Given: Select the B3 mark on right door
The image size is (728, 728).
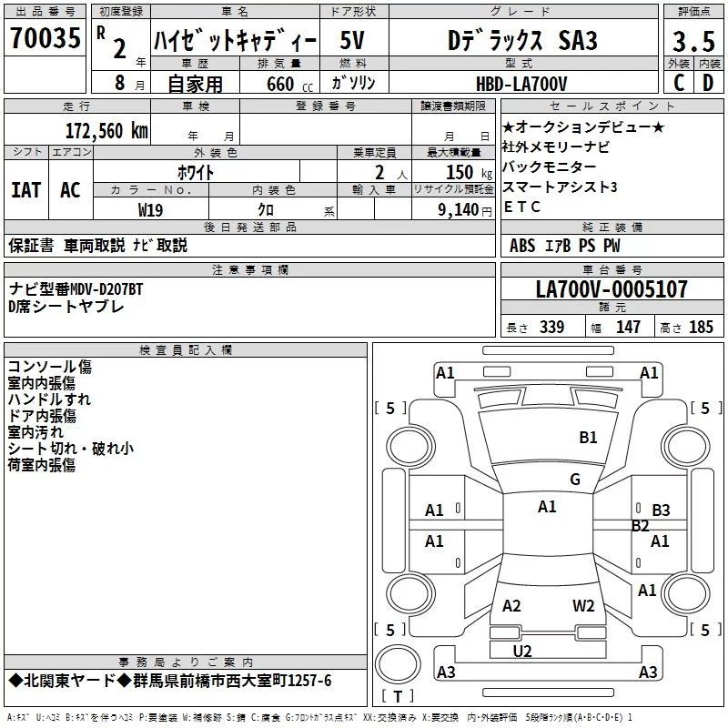Looking at the screenshot, I should 661,511.
